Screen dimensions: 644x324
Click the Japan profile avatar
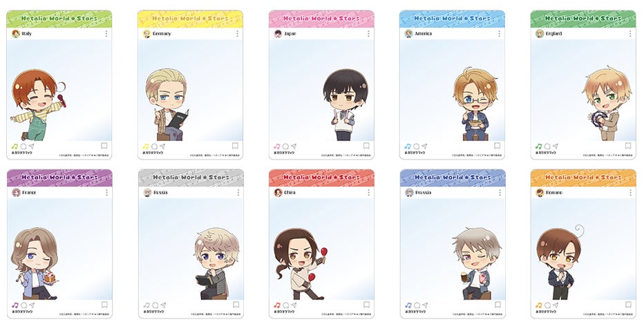(278, 34)
